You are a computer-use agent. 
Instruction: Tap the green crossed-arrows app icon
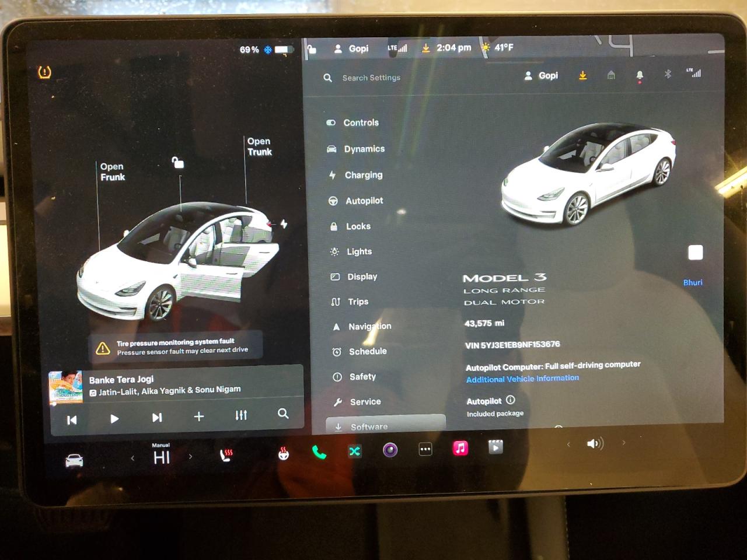(355, 451)
